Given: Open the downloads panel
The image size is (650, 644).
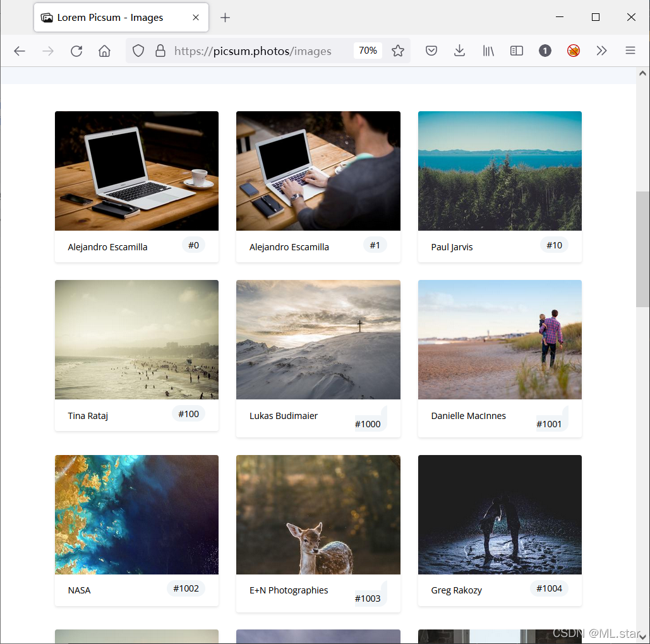Looking at the screenshot, I should [459, 51].
